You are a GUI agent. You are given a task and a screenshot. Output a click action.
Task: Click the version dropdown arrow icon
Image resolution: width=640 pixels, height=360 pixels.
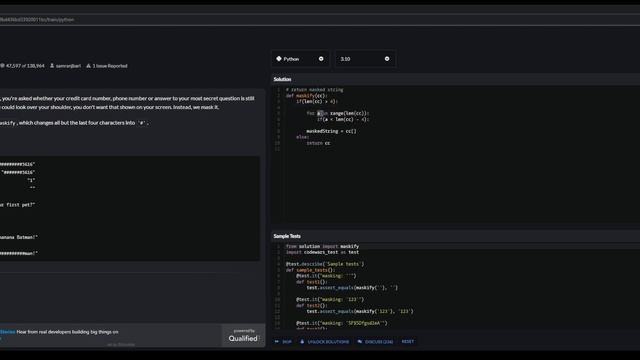pyautogui.click(x=387, y=59)
